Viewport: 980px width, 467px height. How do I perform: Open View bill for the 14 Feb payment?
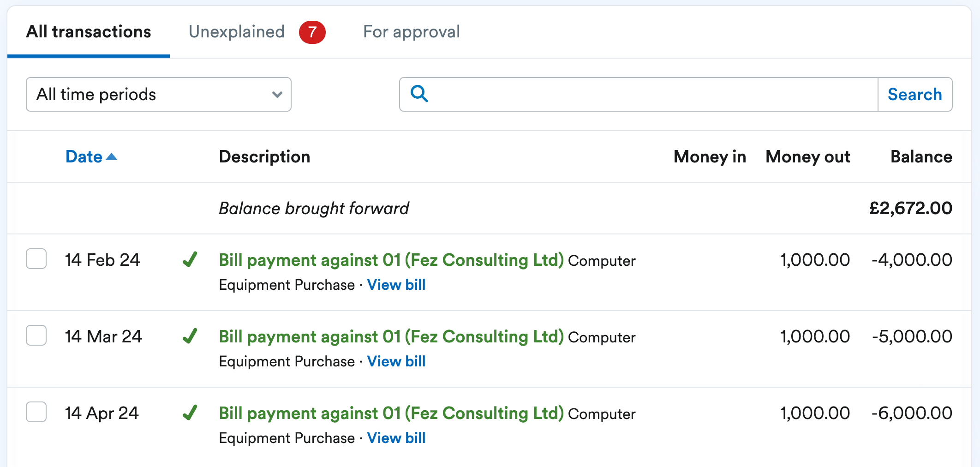pos(396,285)
